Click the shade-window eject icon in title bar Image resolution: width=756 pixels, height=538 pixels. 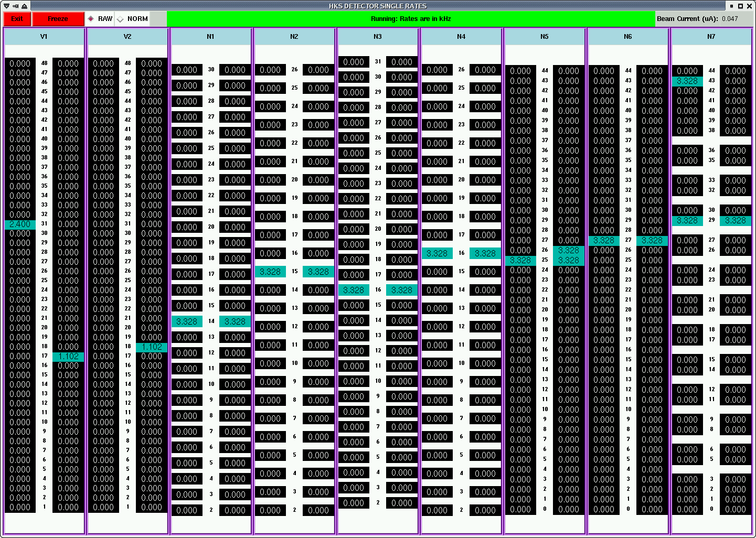[x=24, y=6]
